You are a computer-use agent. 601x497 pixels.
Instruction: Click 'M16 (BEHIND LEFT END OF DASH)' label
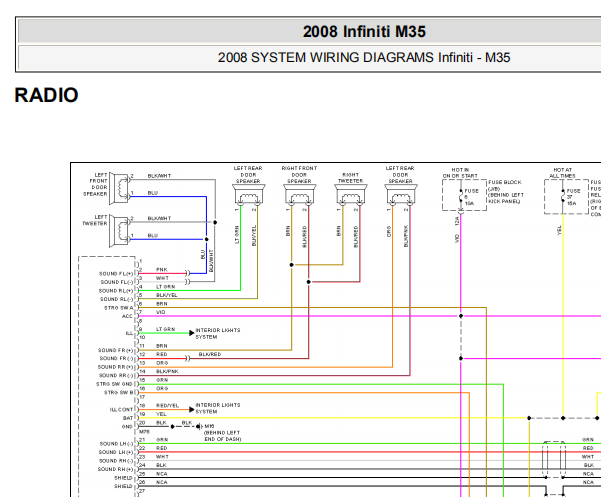point(223,433)
